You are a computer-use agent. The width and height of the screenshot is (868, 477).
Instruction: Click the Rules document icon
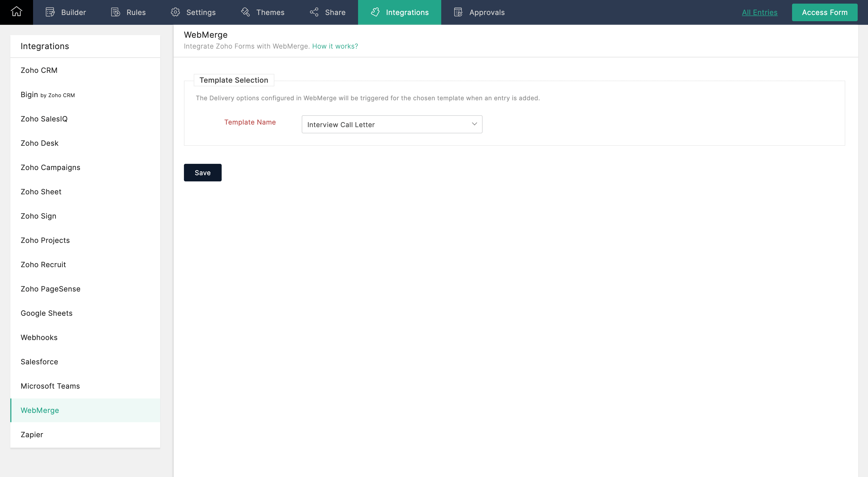[x=115, y=12]
